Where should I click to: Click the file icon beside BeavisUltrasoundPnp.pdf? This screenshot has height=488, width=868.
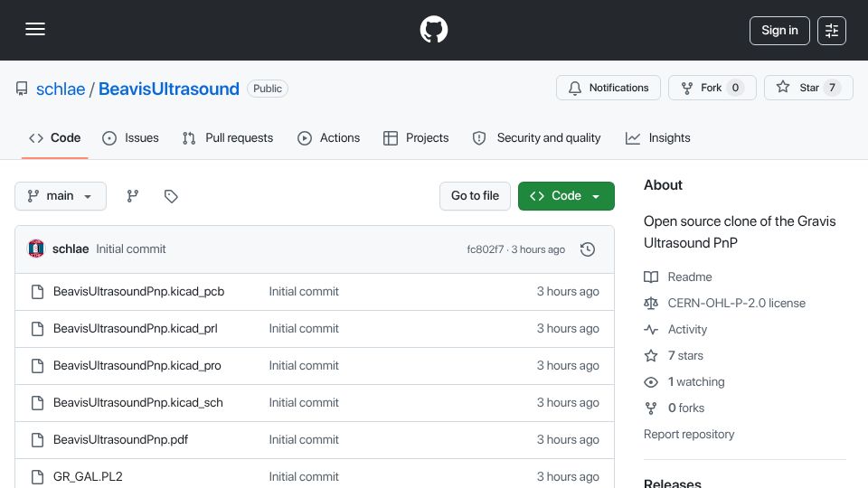(x=38, y=440)
